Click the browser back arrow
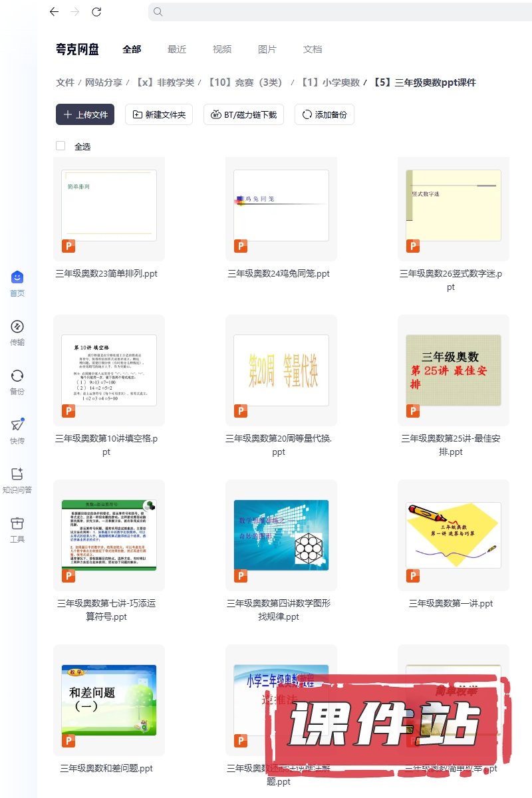This screenshot has height=798, width=532. click(54, 12)
